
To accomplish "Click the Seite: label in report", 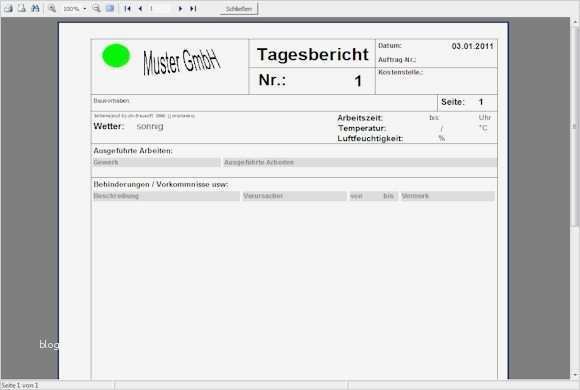I will tap(452, 102).
